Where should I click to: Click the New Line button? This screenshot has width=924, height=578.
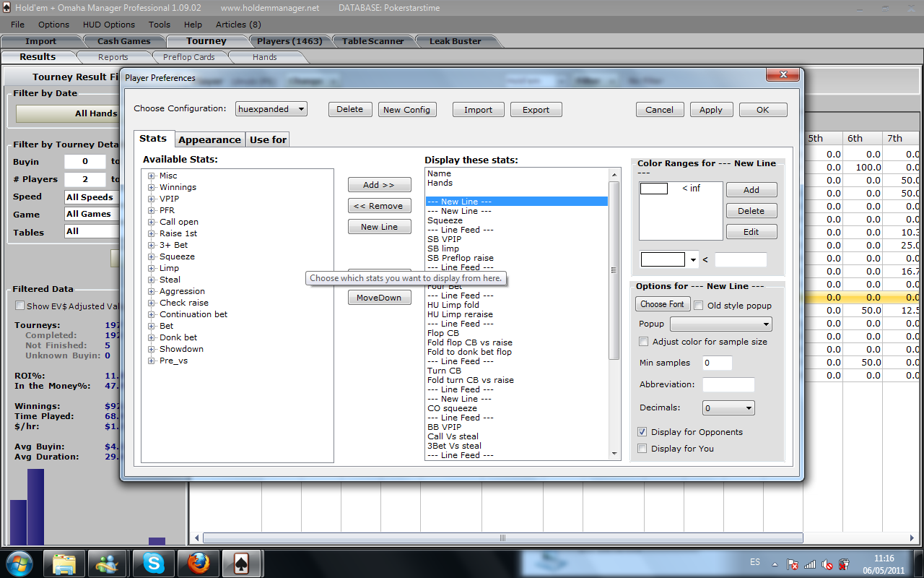(x=380, y=227)
